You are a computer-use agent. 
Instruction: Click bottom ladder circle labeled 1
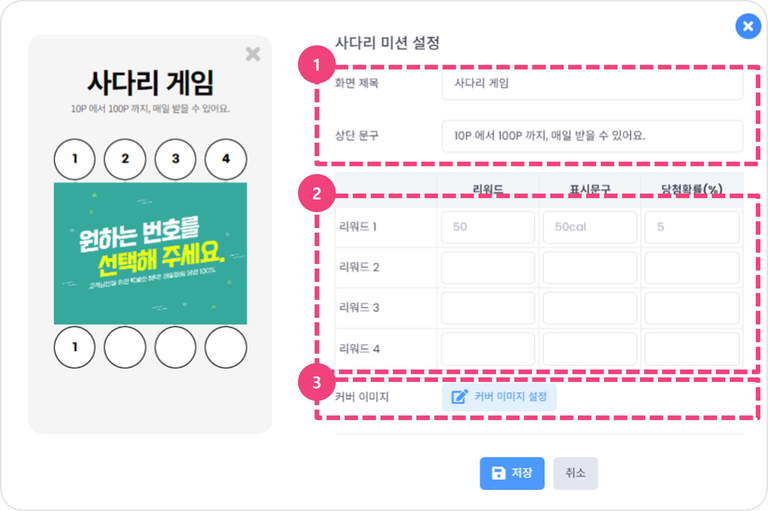pyautogui.click(x=75, y=347)
